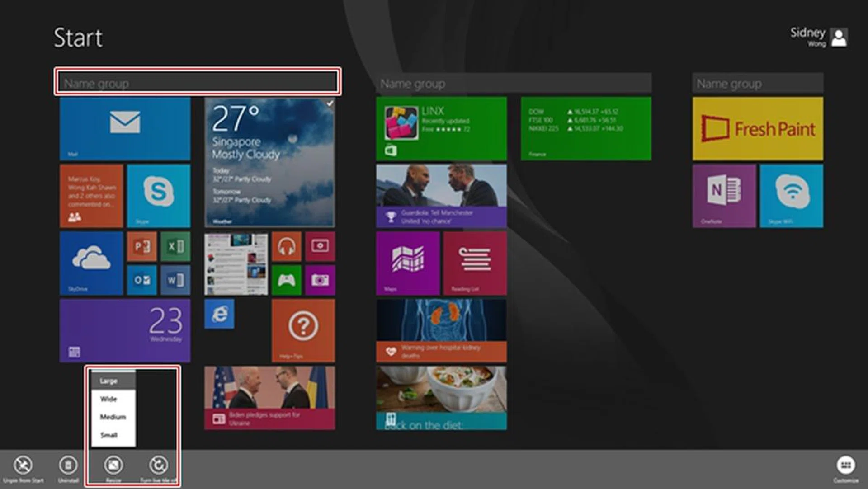Open the Reading List app
The height and width of the screenshot is (489, 868).
coord(476,264)
